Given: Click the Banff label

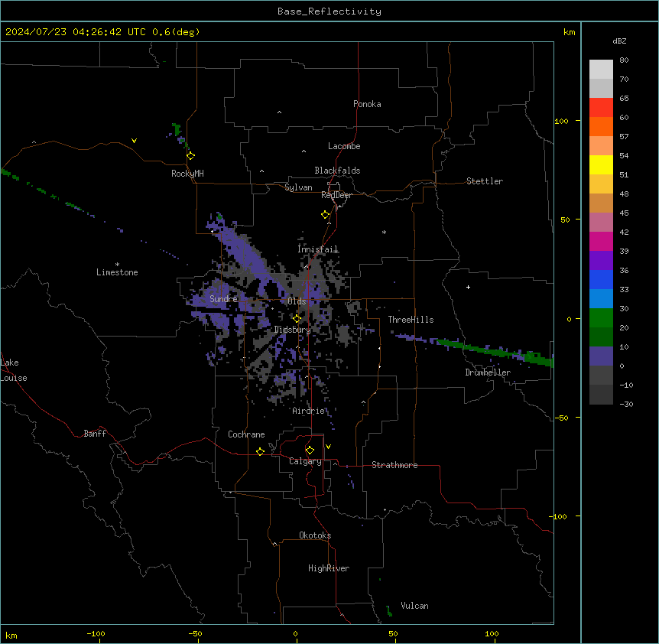Looking at the screenshot, I should (x=95, y=434).
